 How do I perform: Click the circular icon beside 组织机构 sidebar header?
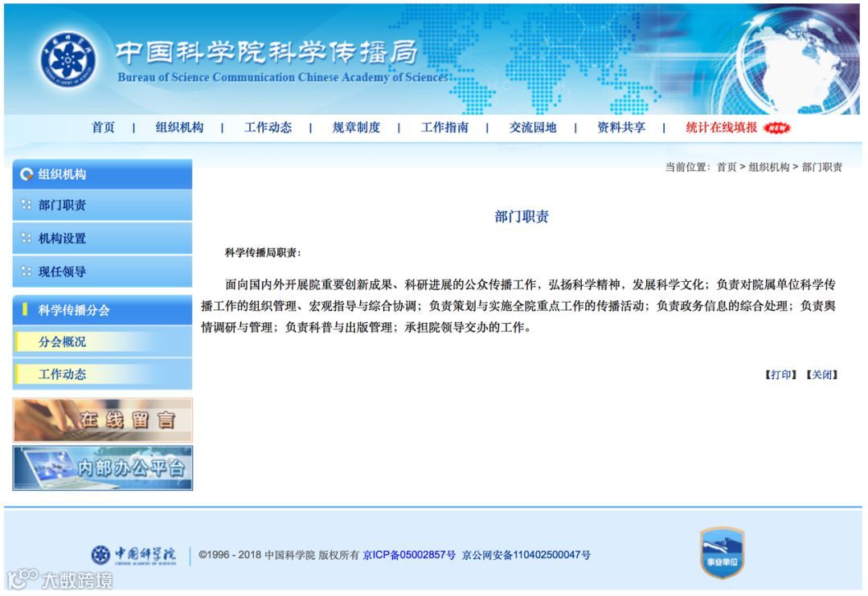(x=26, y=174)
